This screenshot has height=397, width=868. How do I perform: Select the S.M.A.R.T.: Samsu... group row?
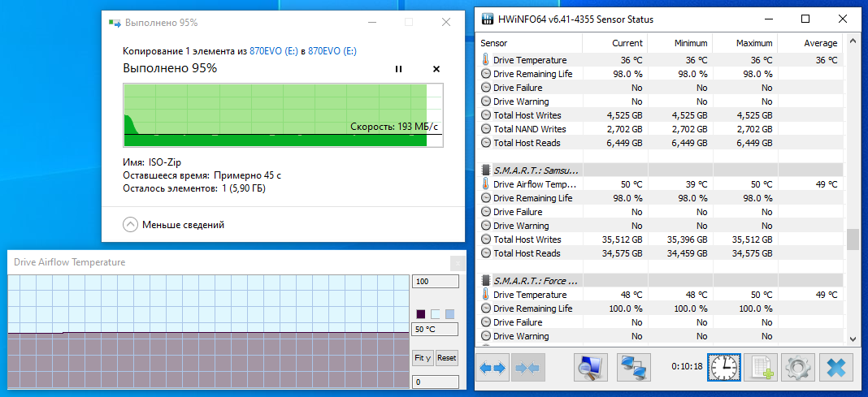click(x=660, y=170)
